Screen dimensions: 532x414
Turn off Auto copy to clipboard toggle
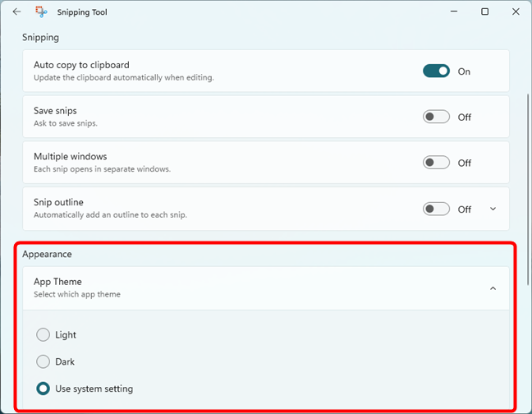pyautogui.click(x=436, y=71)
